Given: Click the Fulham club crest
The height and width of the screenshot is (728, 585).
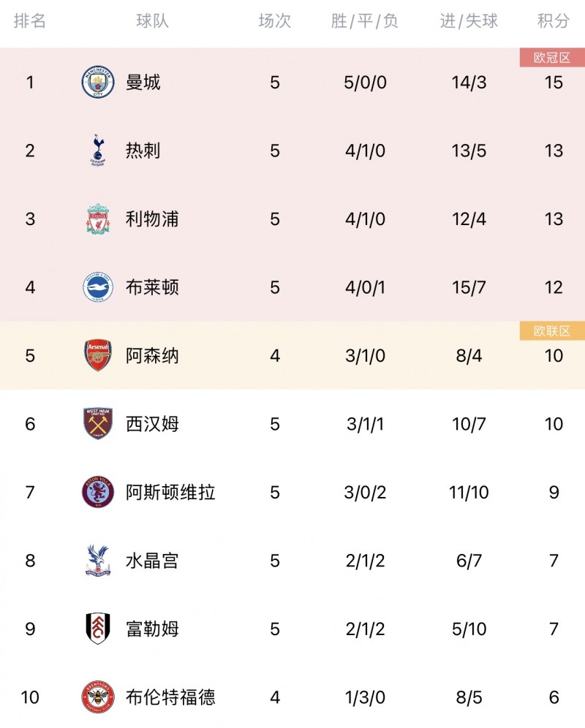Looking at the screenshot, I should pos(98,629).
